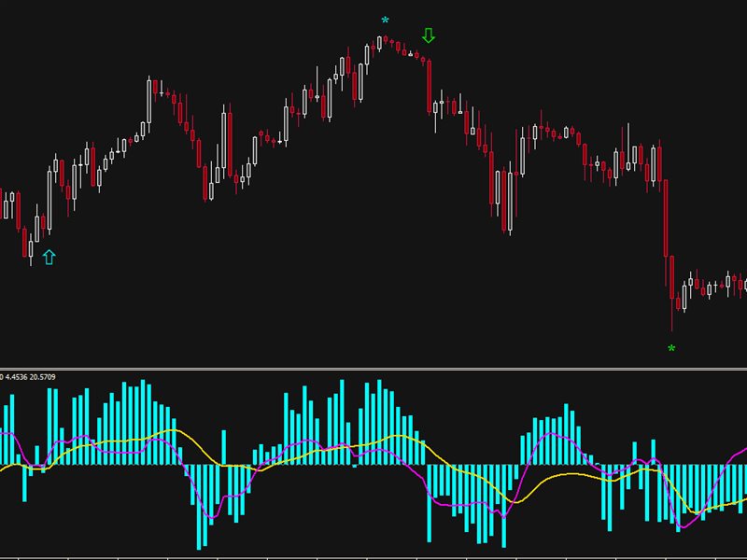This screenshot has height=560, width=747.
Task: Click the indicator values text 4.4536 20.5709
Action: pyautogui.click(x=31, y=377)
